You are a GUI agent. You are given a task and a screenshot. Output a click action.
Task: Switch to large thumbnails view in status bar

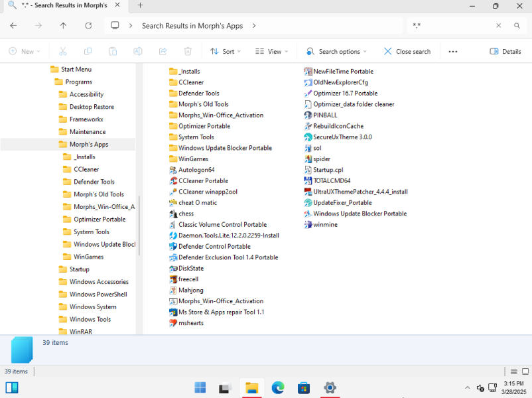(525, 371)
